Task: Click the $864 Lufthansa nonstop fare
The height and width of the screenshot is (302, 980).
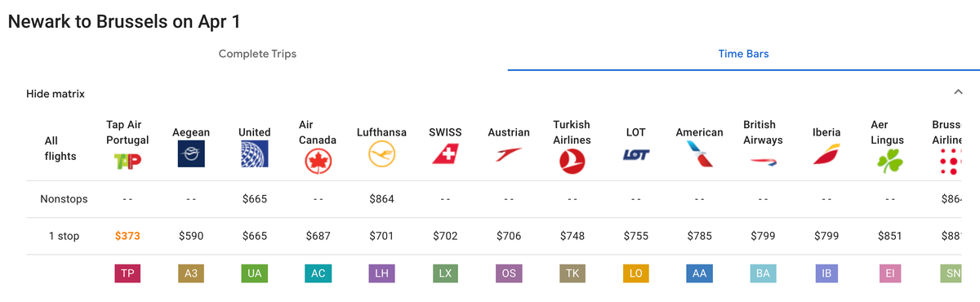Action: pyautogui.click(x=381, y=198)
